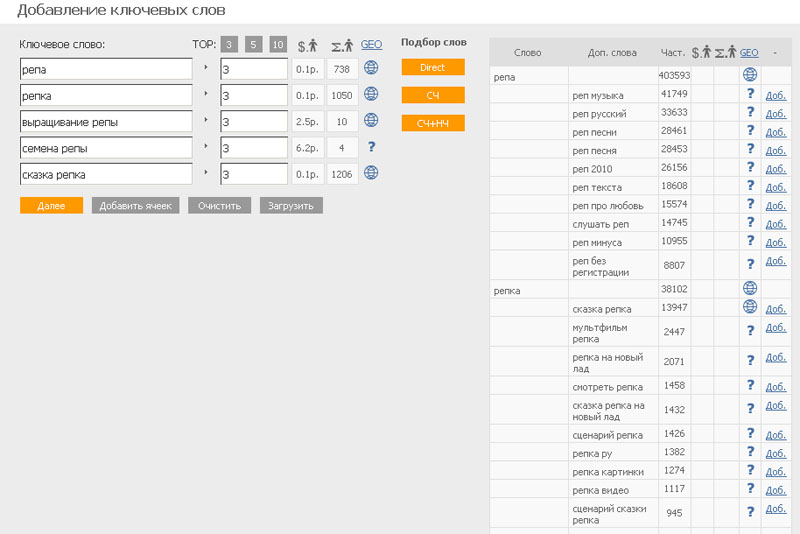Click question mark for слушать реп

(750, 222)
